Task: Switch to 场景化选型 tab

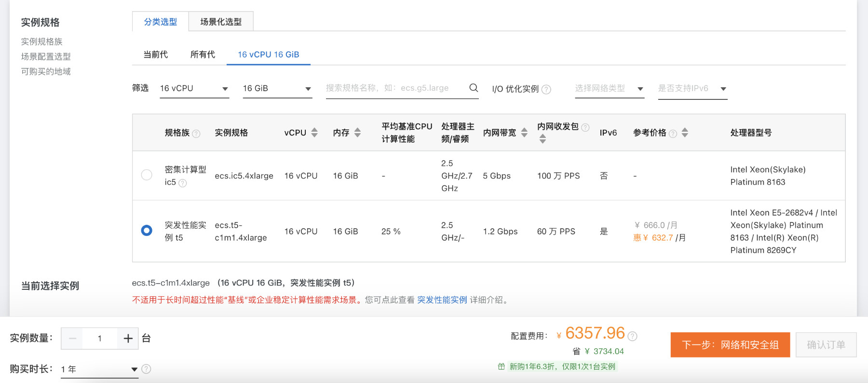Action: point(221,22)
